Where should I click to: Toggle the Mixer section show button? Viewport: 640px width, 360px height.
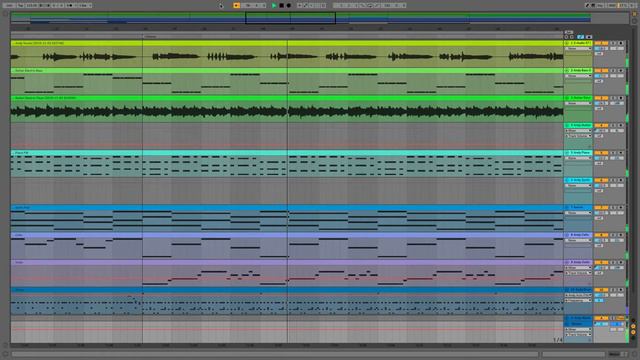point(633,332)
